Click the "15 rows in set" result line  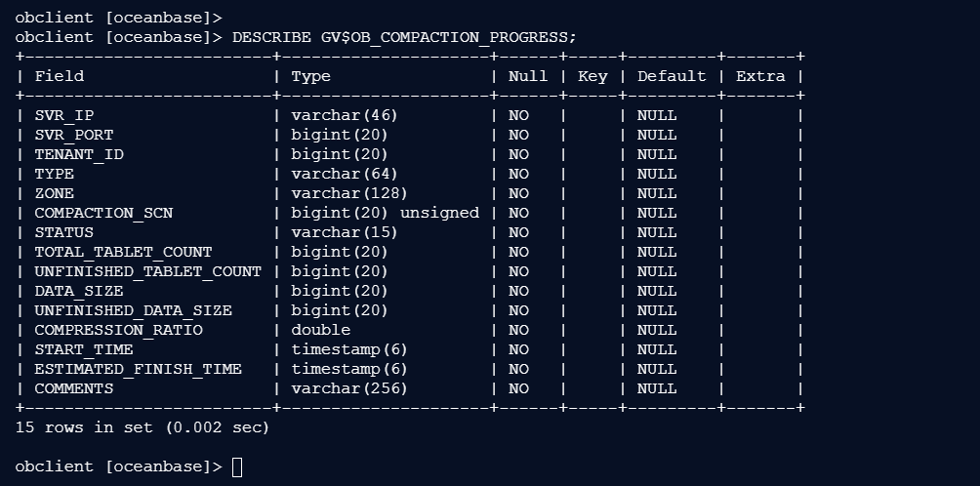click(x=143, y=427)
